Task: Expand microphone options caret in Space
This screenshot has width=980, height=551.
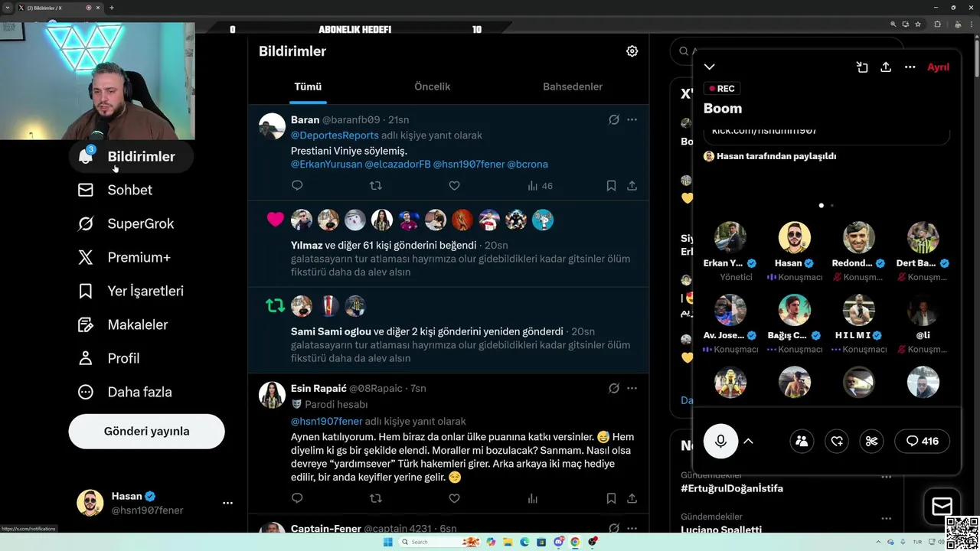Action: 749,441
